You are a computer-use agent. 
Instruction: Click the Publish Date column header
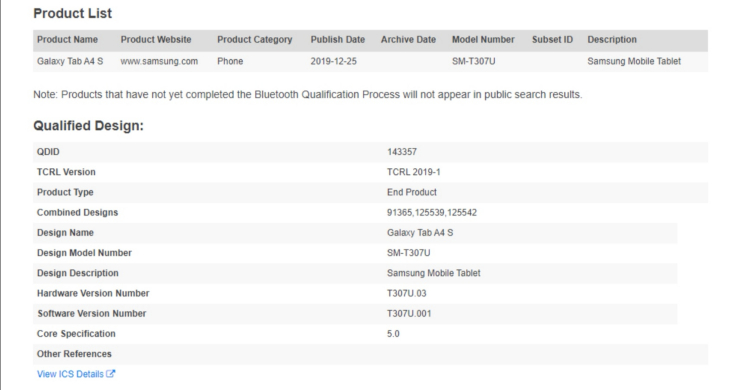[338, 40]
